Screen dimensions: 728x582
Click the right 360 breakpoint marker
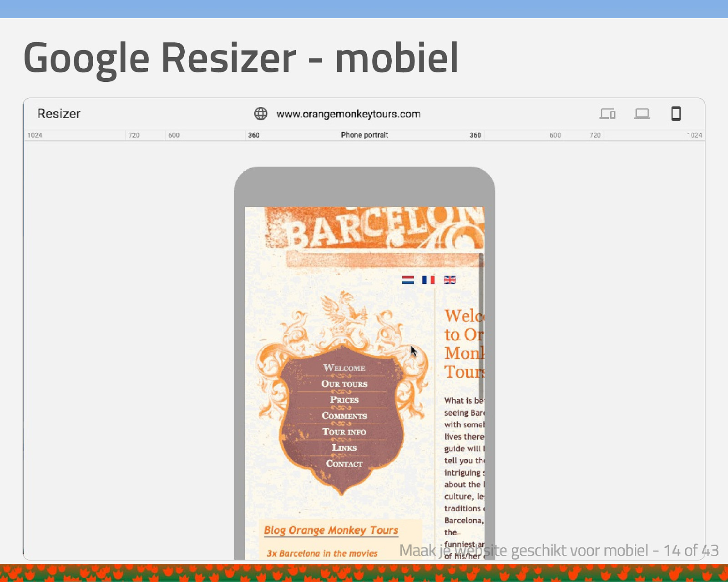(475, 135)
